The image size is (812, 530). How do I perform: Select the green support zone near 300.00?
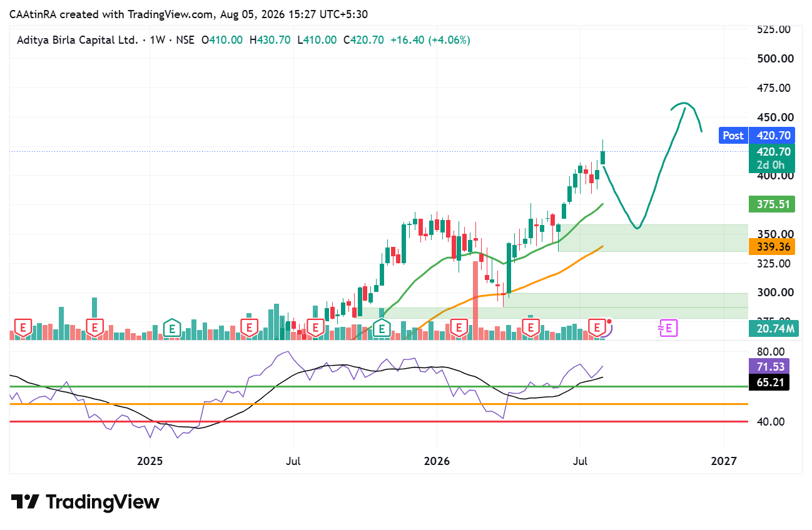tap(626, 300)
